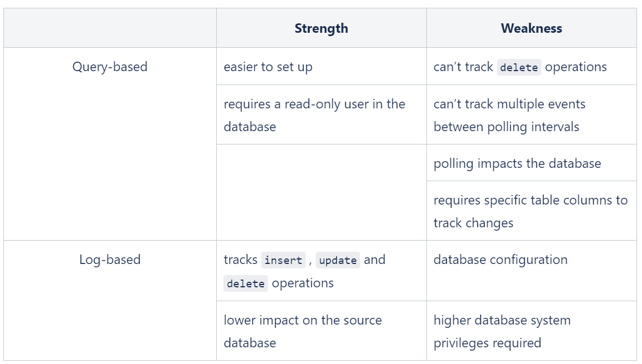Click 'lower impact on the source database' cell
Screen dimensions: 642x364
pyautogui.click(x=321, y=331)
